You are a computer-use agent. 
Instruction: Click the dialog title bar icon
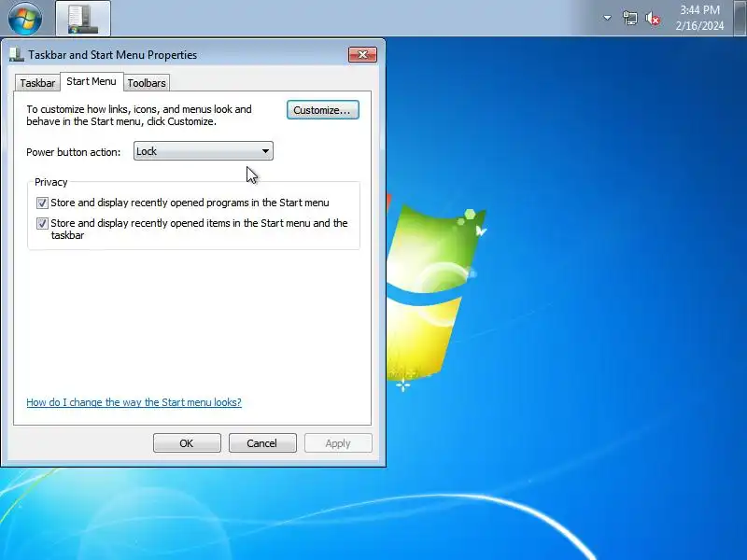16,55
